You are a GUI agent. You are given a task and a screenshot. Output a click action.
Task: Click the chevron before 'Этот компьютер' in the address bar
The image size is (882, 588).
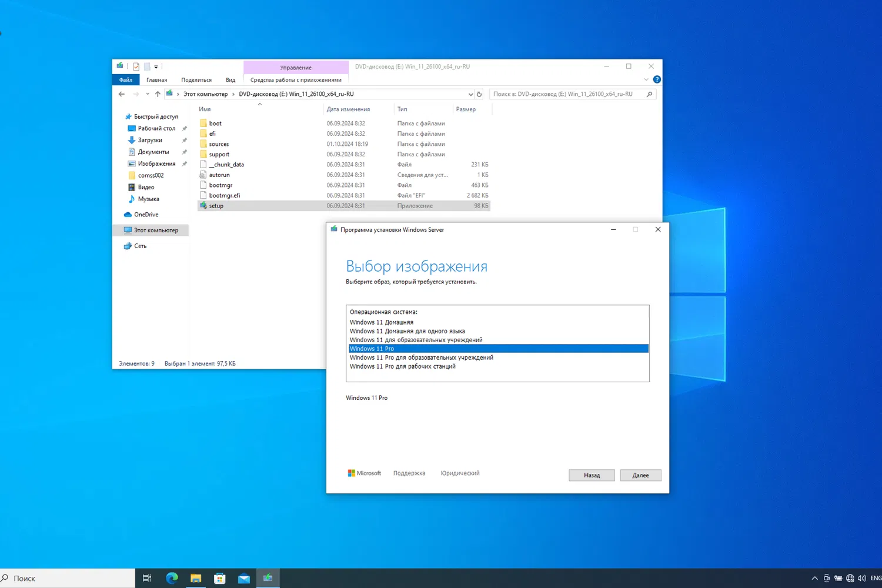click(178, 94)
